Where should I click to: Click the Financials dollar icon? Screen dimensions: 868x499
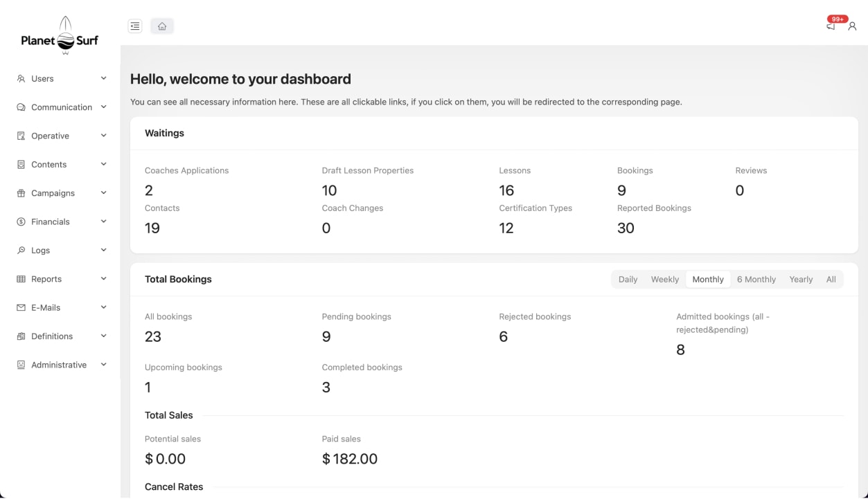21,222
